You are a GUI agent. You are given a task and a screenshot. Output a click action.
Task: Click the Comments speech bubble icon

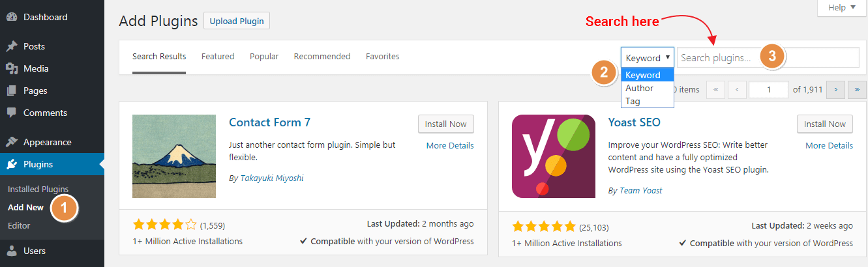[11, 113]
